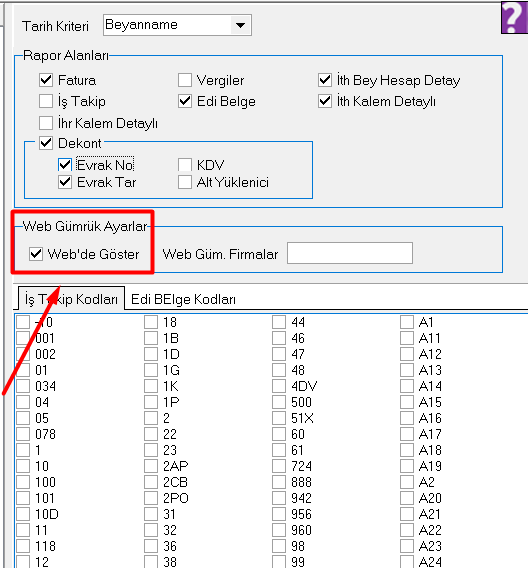The image size is (528, 568).
Task: Uncheck the Fatura checkbox
Action: tap(46, 80)
